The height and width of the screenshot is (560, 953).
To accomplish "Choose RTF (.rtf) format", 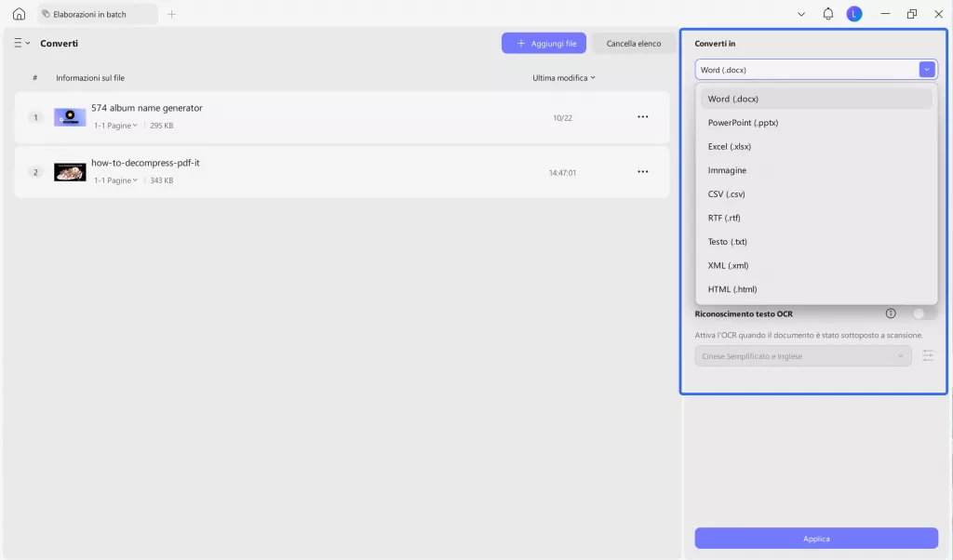I will coord(816,218).
